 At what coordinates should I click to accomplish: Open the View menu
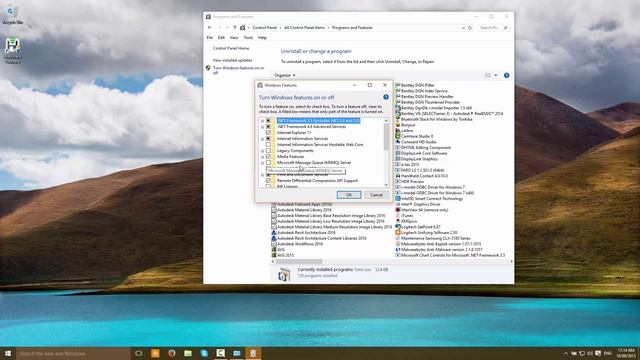234,38
